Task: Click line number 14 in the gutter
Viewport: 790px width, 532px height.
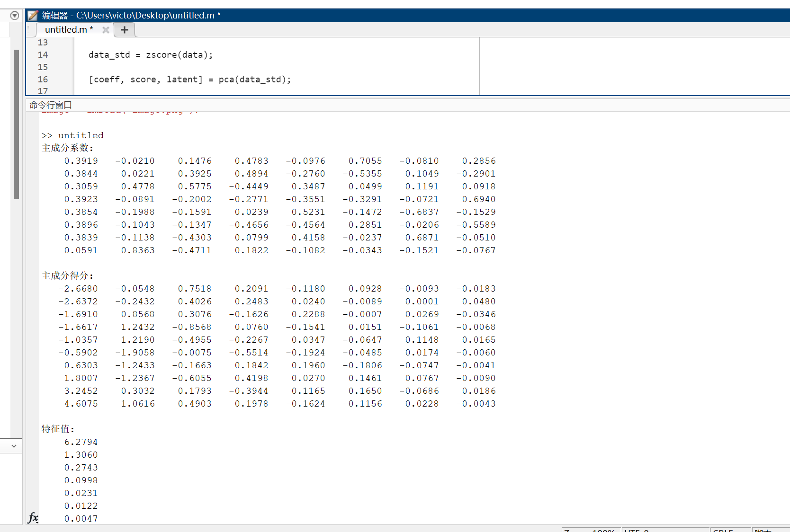Action: [x=43, y=55]
